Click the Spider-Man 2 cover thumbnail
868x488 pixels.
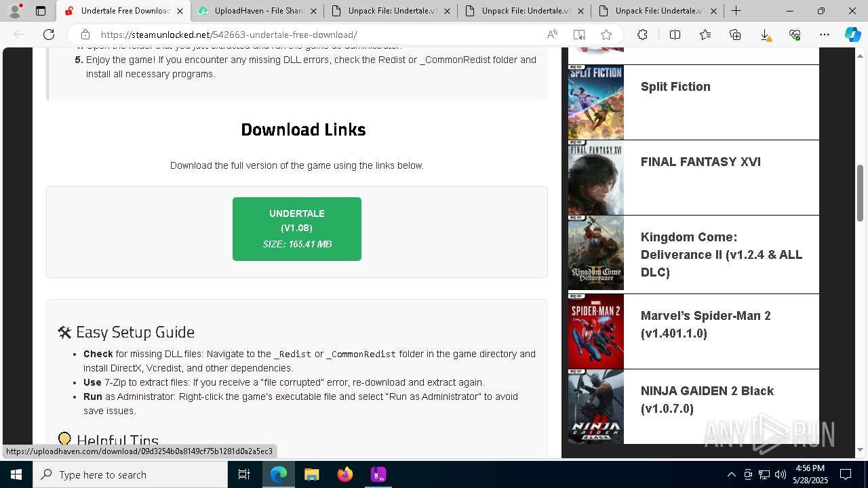596,331
